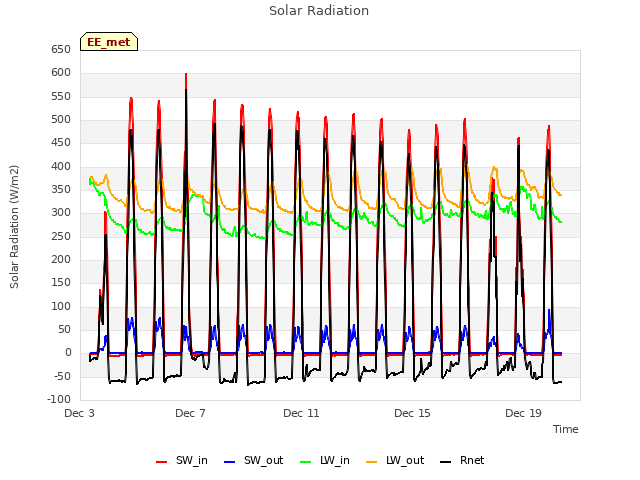
Task: Click the 400 y-axis tick label
Action: 61,167
